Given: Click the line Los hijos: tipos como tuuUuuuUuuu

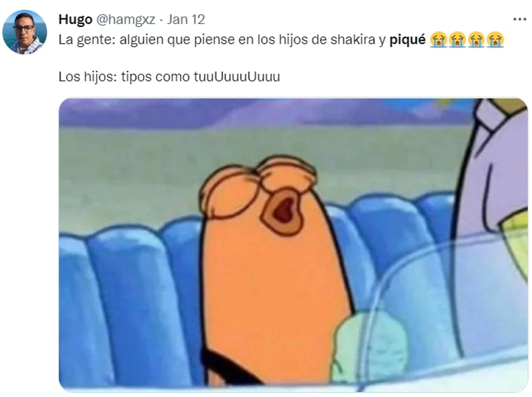Looking at the screenshot, I should 169,77.
